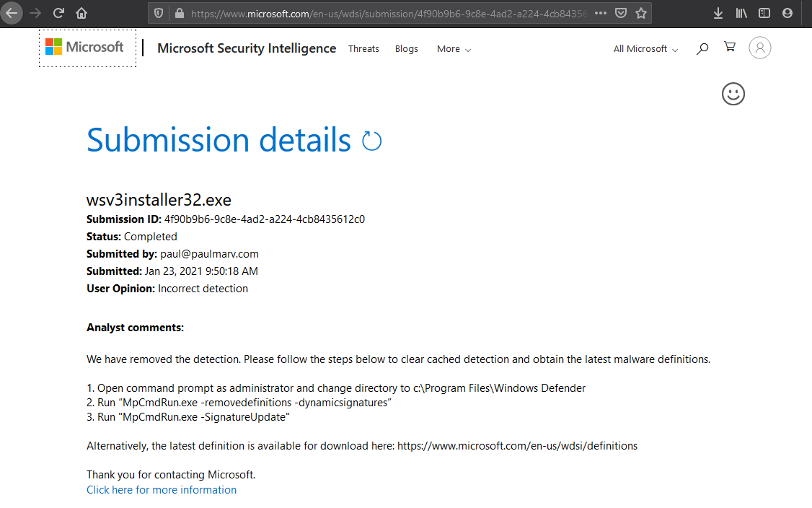Expand the All Microsoft menu
The image size is (812, 508).
point(645,49)
